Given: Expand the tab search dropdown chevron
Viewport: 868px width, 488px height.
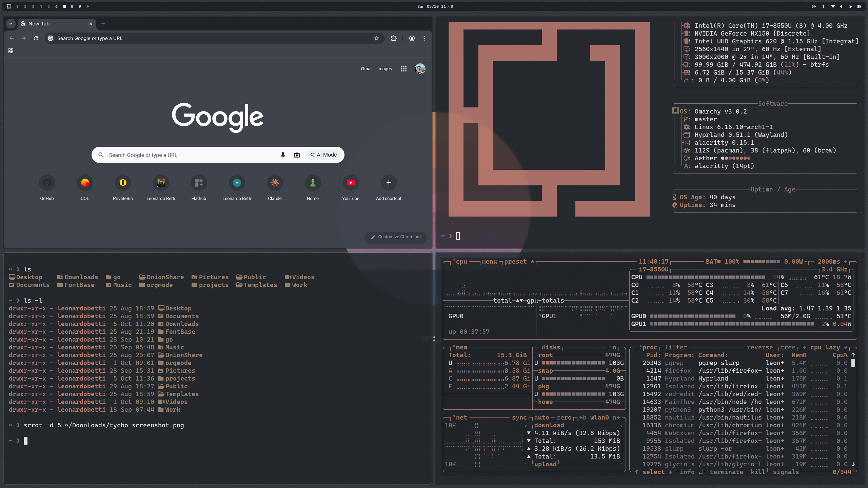Looking at the screenshot, I should coord(11,24).
